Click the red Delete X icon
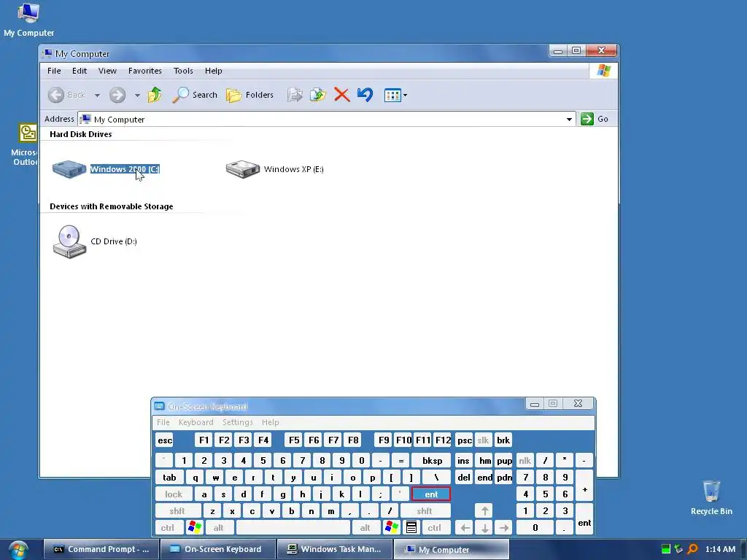This screenshot has height=560, width=747. pos(341,95)
